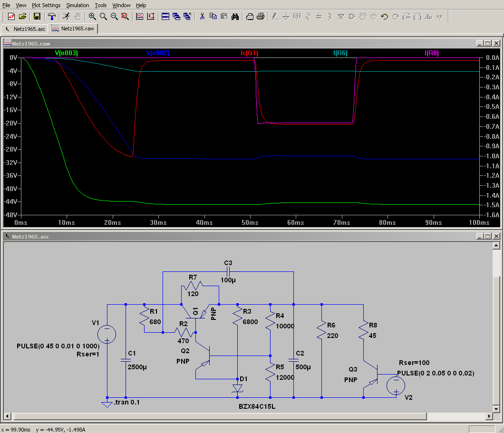504x433 pixels.
Task: Open Control Panel via hammer icon
Action: tap(52, 16)
